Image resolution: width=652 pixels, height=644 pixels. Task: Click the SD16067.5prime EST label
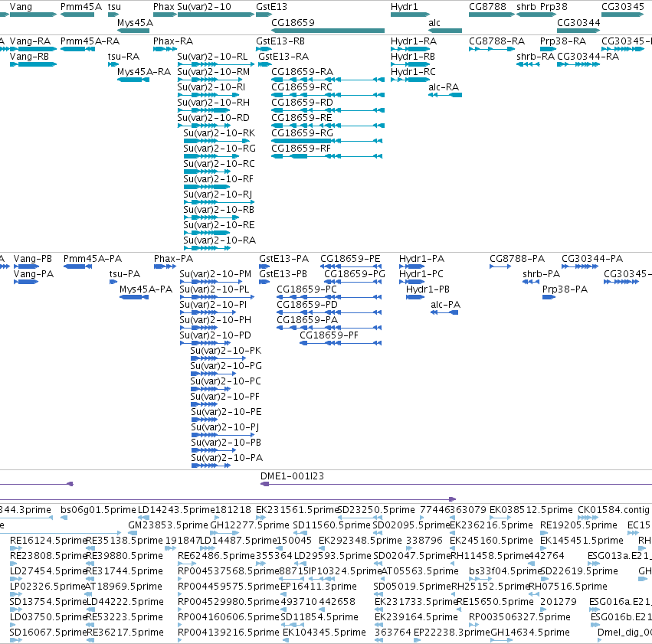click(48, 633)
